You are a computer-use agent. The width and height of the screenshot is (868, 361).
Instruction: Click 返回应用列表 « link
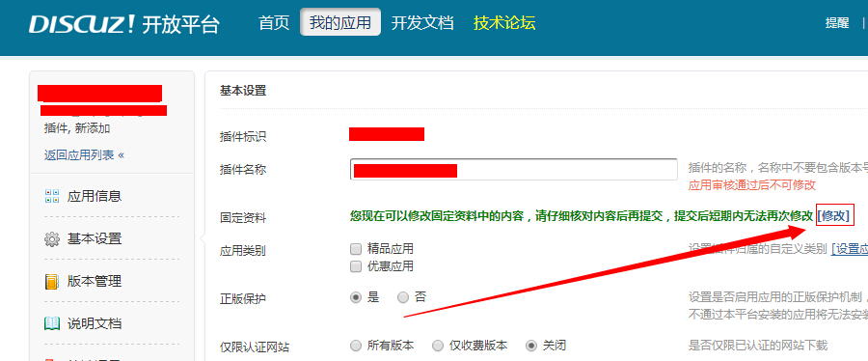[84, 155]
